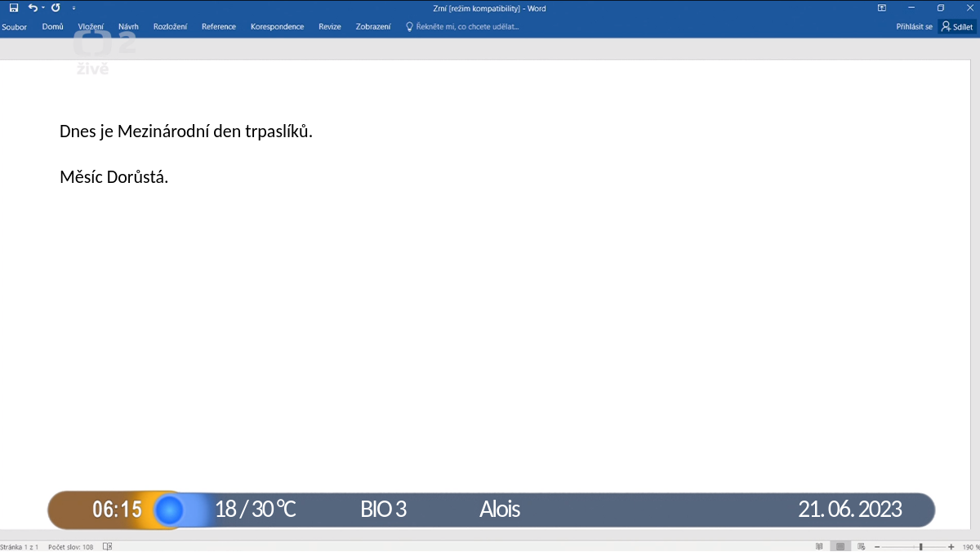Click the Sdílet share button

956,26
